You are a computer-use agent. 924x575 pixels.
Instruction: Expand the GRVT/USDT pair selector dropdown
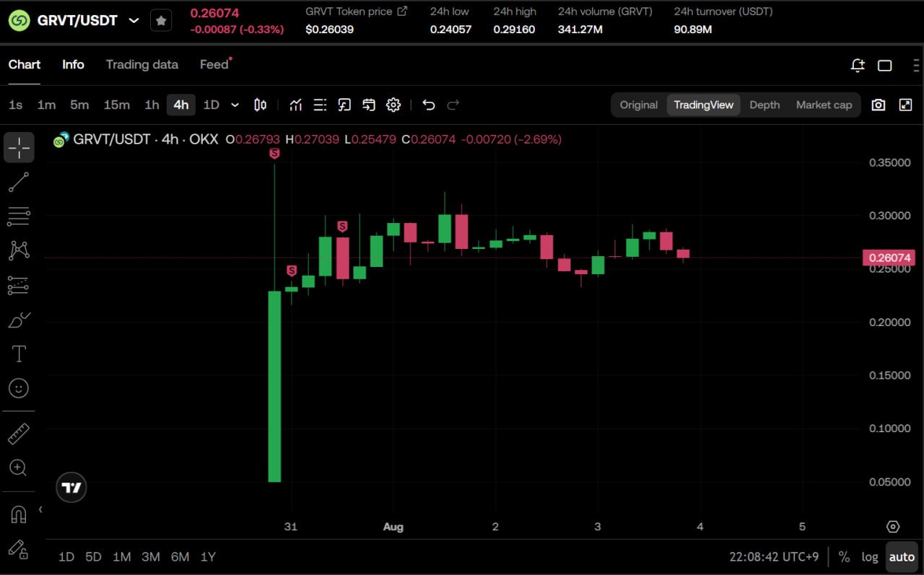click(134, 20)
